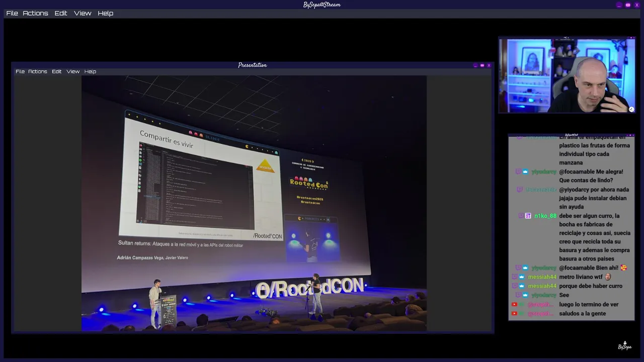The width and height of the screenshot is (644, 362).
Task: Select username n1ko_88 in chat
Action: [x=545, y=216]
